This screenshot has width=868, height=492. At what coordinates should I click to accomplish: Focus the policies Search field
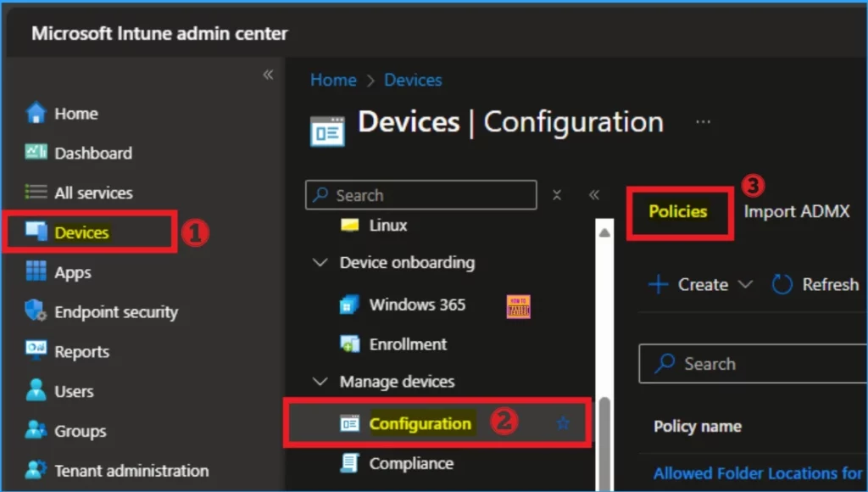[753, 364]
